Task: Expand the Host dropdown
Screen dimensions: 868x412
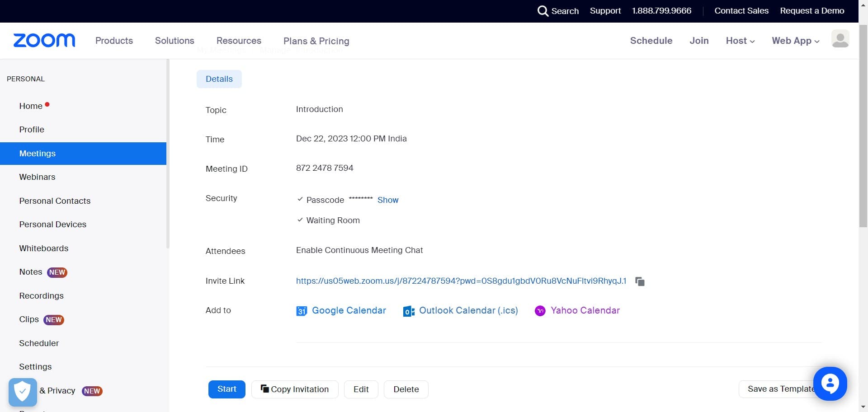Action: click(740, 41)
